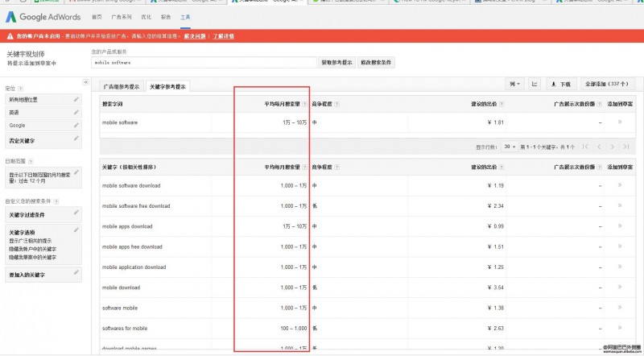Open 广告系列 in top navigation
Viewport: 644px width, 356px height.
tap(122, 16)
